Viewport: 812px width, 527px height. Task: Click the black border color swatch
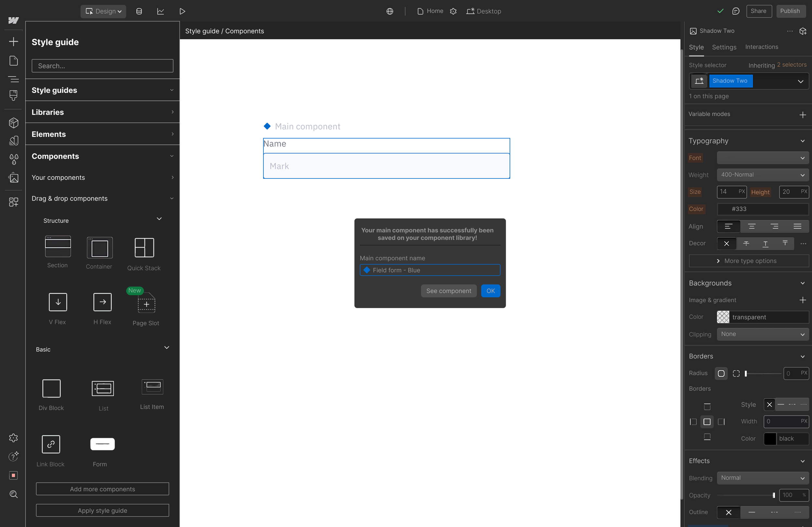(770, 438)
